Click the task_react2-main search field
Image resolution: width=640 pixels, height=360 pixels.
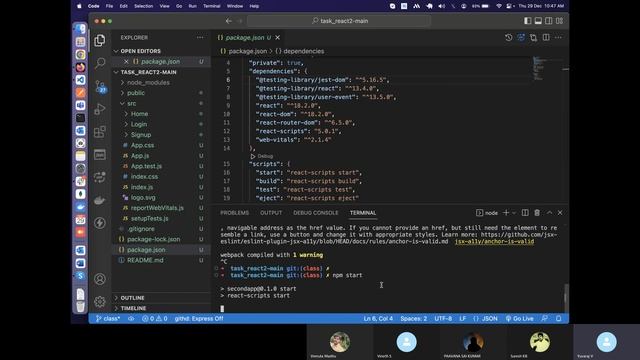tap(339, 21)
